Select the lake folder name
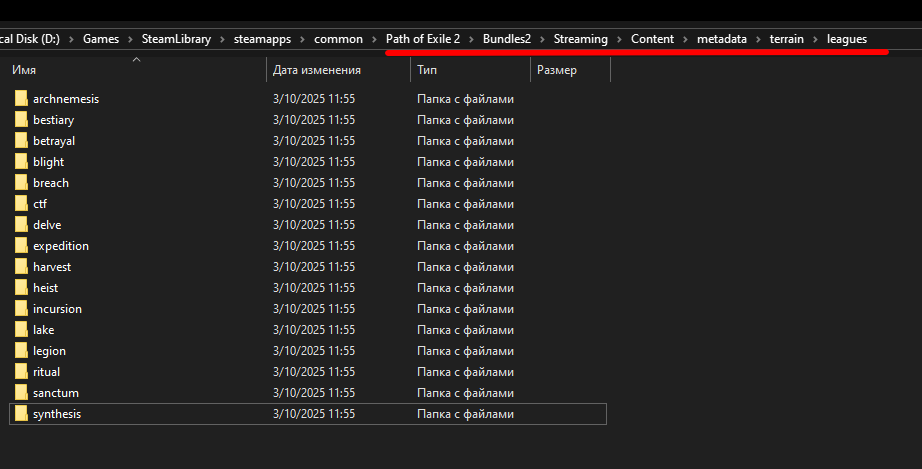The image size is (922, 469). 44,330
